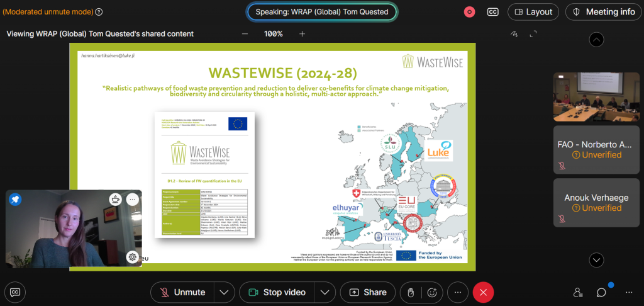Click the coffee cup icon on self-view
This screenshot has width=644, height=306.
click(115, 199)
